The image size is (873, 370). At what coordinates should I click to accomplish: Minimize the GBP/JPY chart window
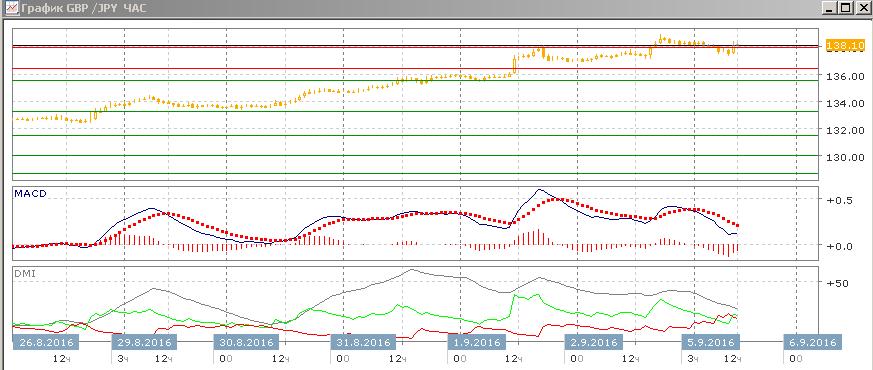coord(830,8)
